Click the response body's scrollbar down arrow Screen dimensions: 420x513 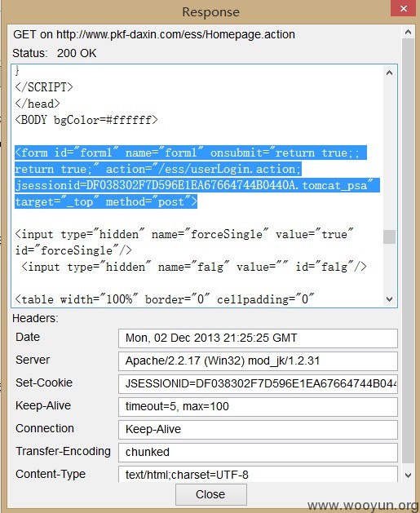(x=389, y=299)
